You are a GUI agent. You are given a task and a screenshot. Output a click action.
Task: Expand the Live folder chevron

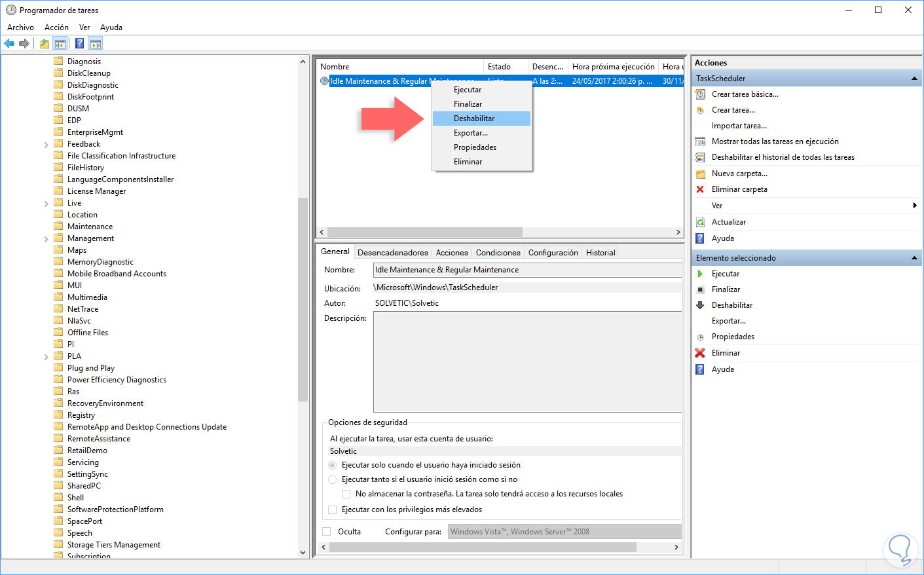pyautogui.click(x=46, y=204)
